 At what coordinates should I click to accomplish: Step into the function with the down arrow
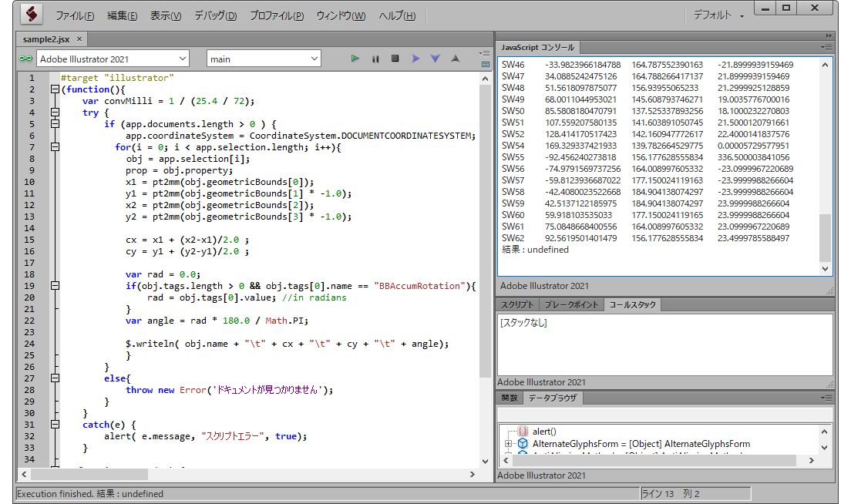tap(435, 58)
